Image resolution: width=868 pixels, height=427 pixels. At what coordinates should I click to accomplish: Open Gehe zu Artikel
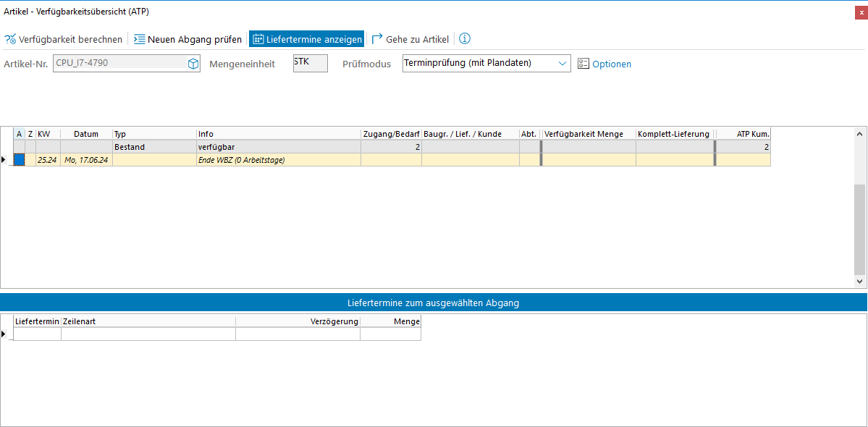click(x=410, y=39)
